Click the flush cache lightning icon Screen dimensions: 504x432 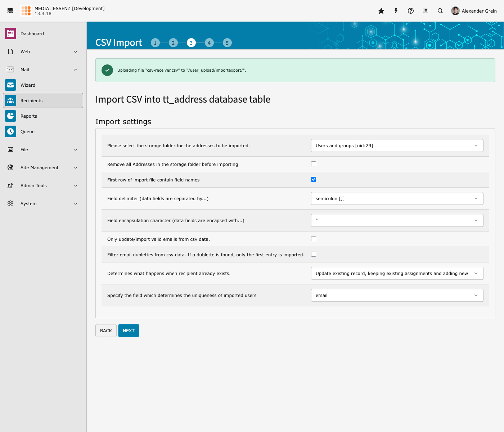396,11
